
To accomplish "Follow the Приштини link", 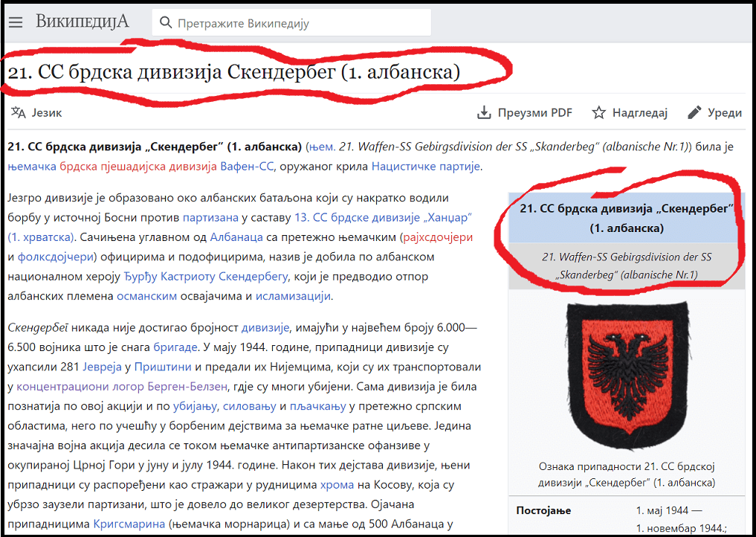I will [163, 367].
